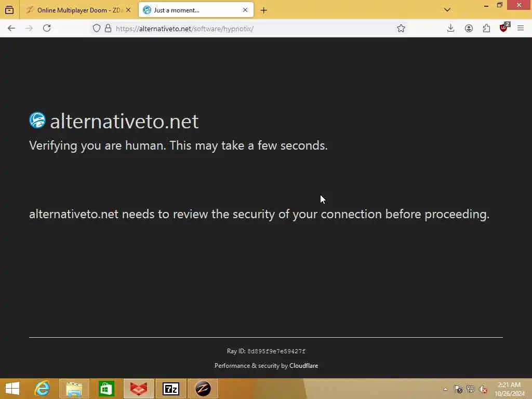Select the 'Just a moment...' tab
The width and height of the screenshot is (532, 399).
point(196,10)
